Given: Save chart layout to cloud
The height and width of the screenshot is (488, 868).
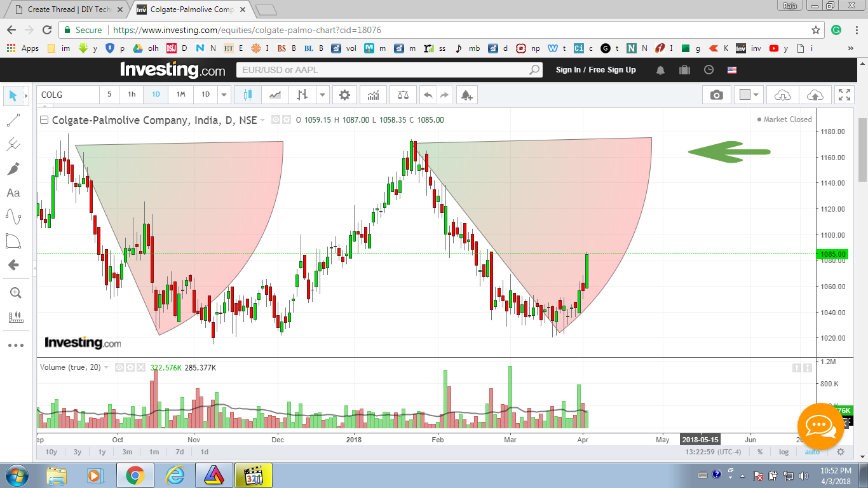Looking at the screenshot, I should click(x=815, y=95).
